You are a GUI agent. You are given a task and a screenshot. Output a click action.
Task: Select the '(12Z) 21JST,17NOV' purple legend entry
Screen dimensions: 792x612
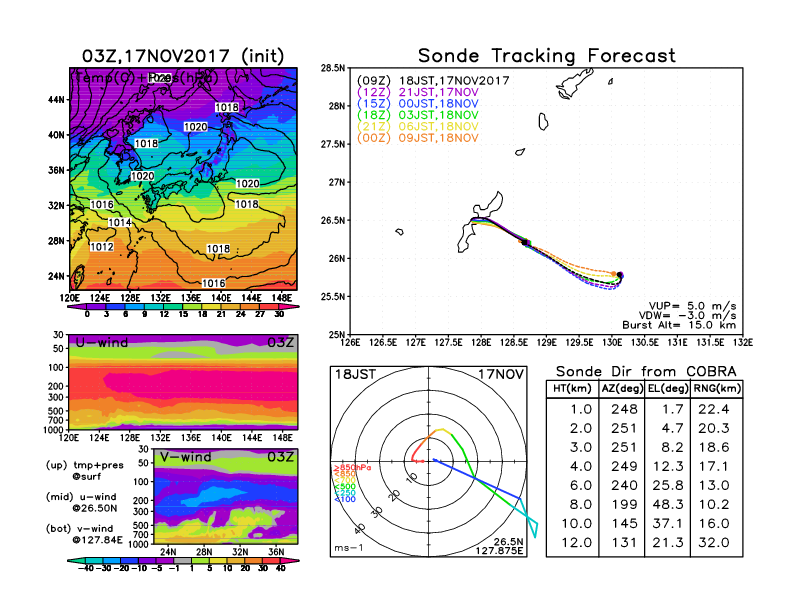tap(418, 92)
